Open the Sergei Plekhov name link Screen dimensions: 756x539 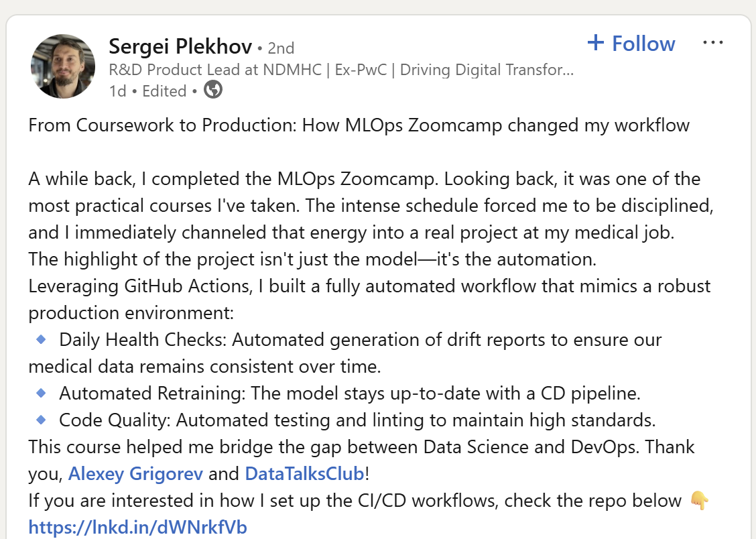tap(180, 47)
